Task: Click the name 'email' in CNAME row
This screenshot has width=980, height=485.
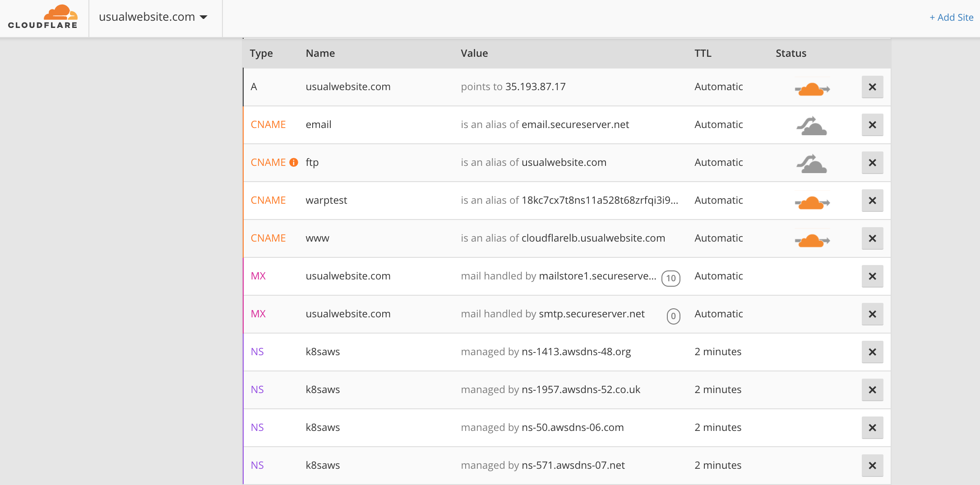Action: tap(319, 124)
